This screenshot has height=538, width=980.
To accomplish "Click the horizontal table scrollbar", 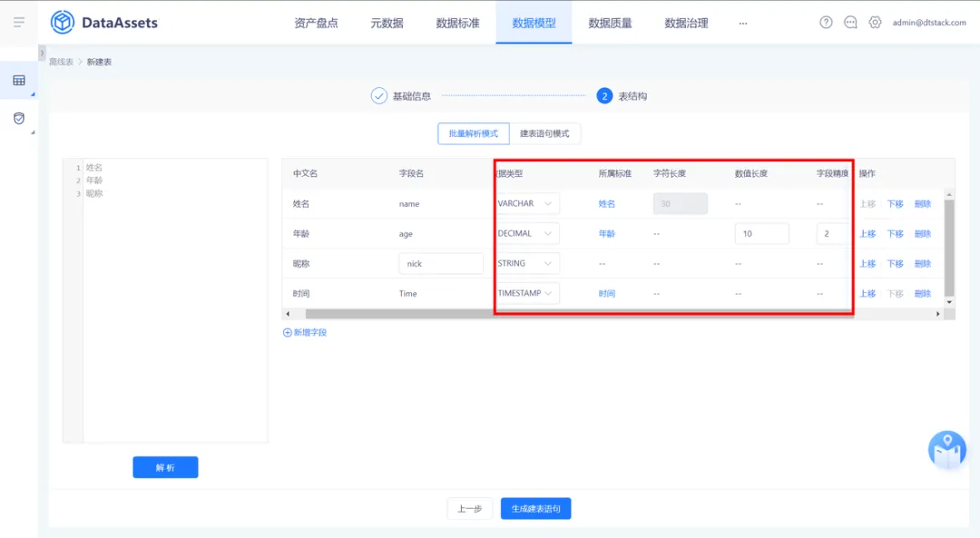I will point(579,314).
